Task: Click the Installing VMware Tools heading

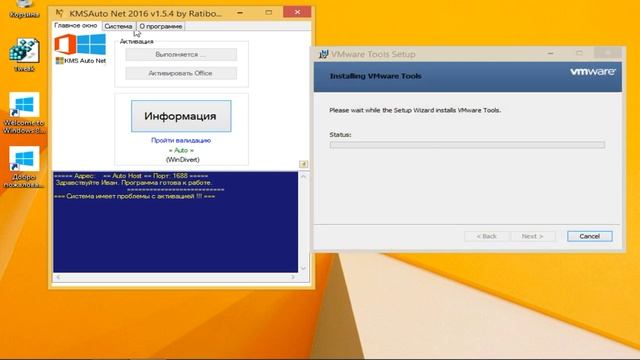Action: 376,76
